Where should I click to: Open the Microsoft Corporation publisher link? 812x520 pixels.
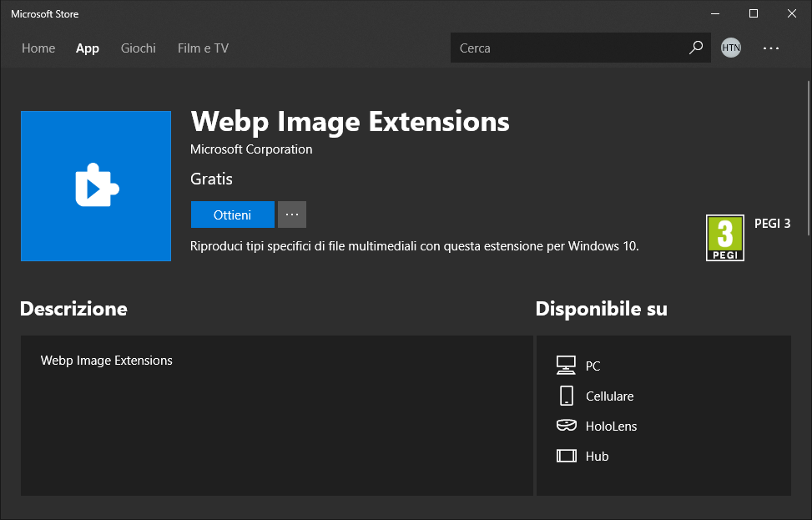pyautogui.click(x=250, y=149)
